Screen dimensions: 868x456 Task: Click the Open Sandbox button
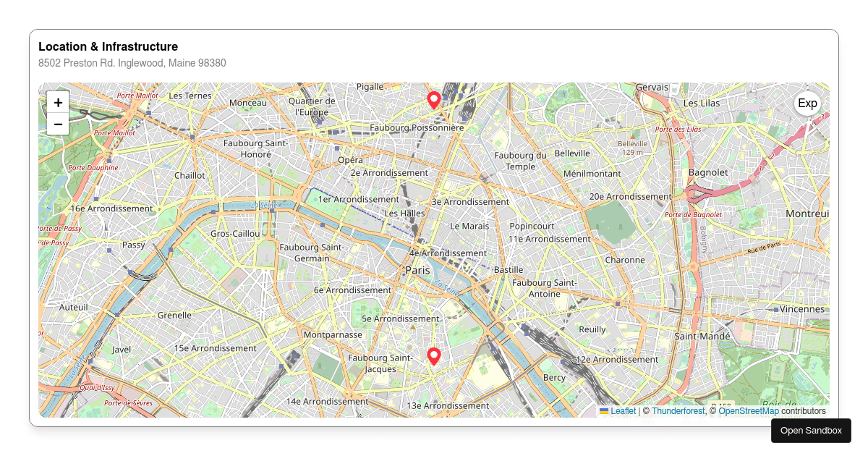811,431
